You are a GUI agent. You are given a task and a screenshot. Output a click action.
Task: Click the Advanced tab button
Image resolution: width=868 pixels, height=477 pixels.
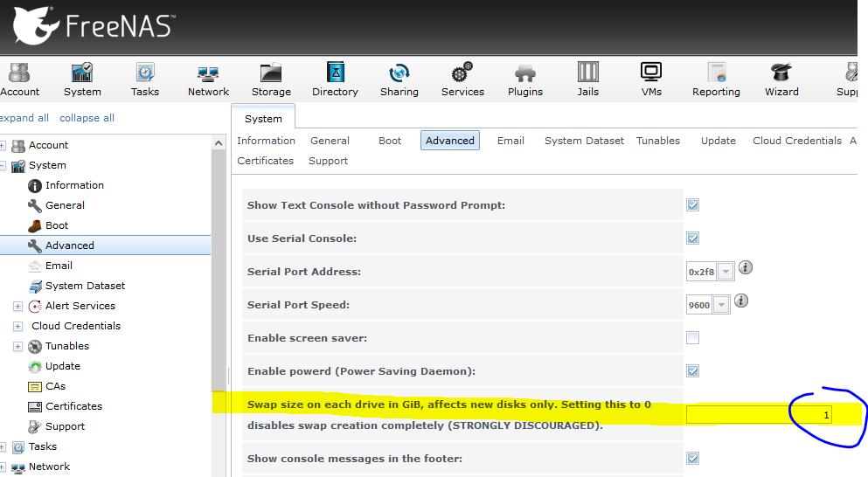pos(450,141)
